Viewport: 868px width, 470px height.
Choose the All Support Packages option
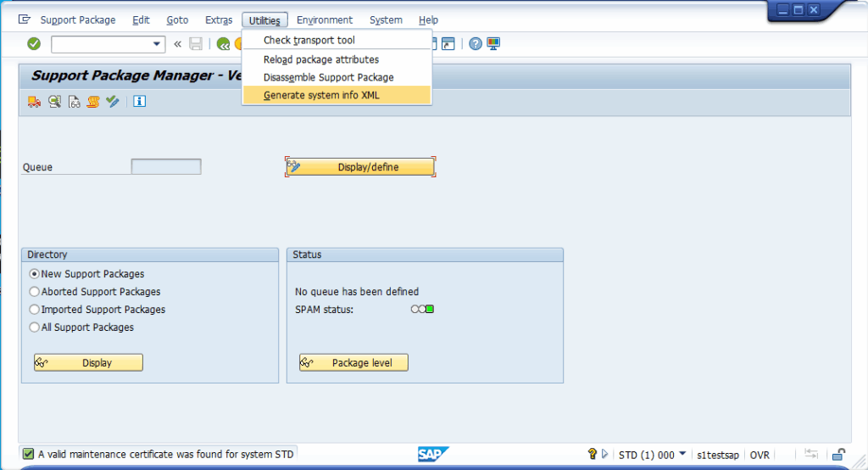(x=35, y=327)
